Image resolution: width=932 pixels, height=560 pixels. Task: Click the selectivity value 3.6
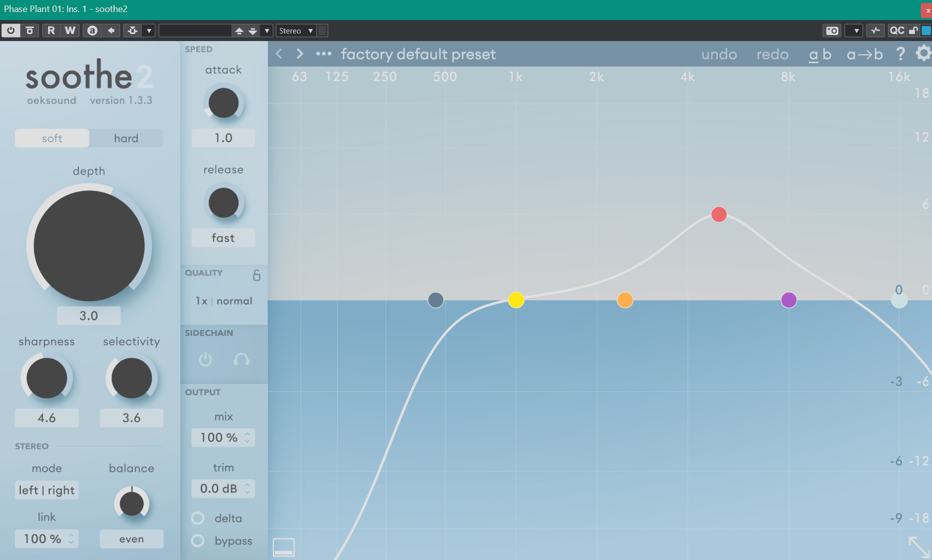[x=132, y=418]
